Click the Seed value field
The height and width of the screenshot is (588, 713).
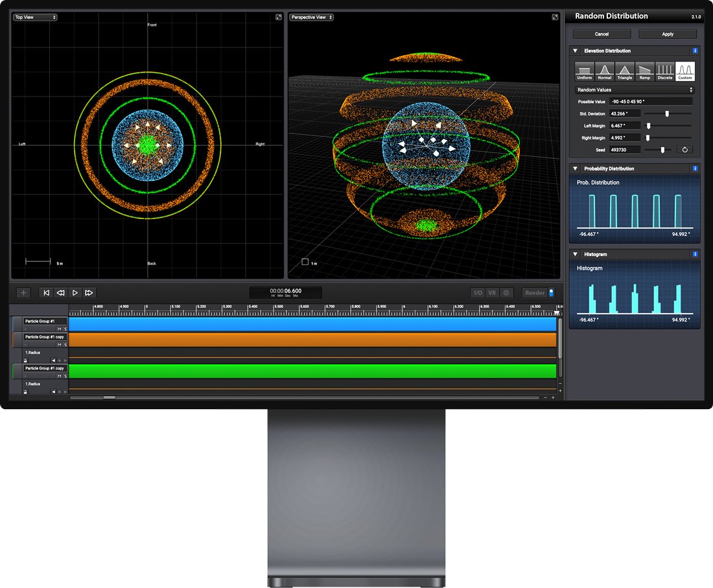pyautogui.click(x=625, y=150)
